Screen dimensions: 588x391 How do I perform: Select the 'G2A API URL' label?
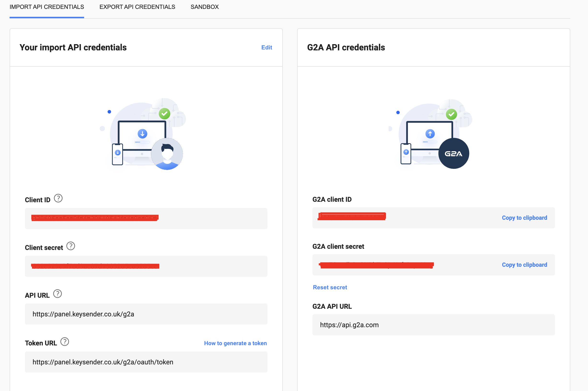[x=332, y=307]
